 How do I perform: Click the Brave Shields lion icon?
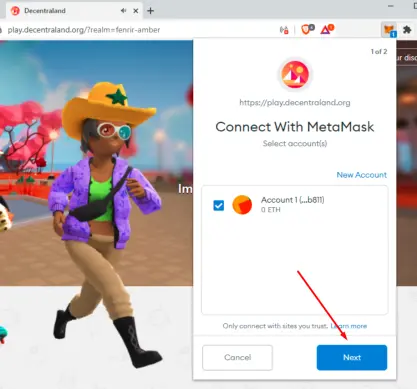[307, 29]
